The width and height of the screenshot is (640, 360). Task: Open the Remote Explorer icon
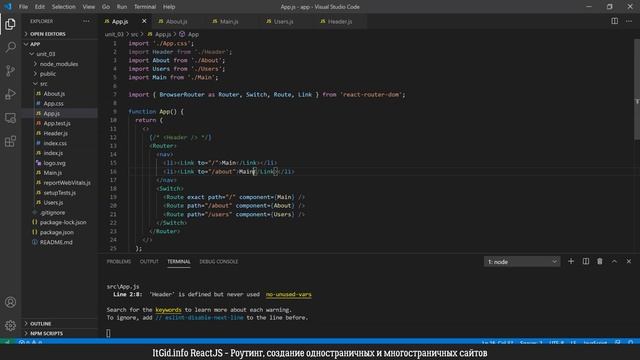click(x=10, y=118)
